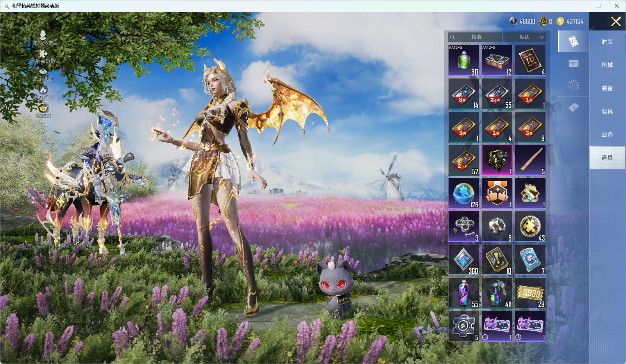Select the golden dragon emblem item

click(x=530, y=193)
